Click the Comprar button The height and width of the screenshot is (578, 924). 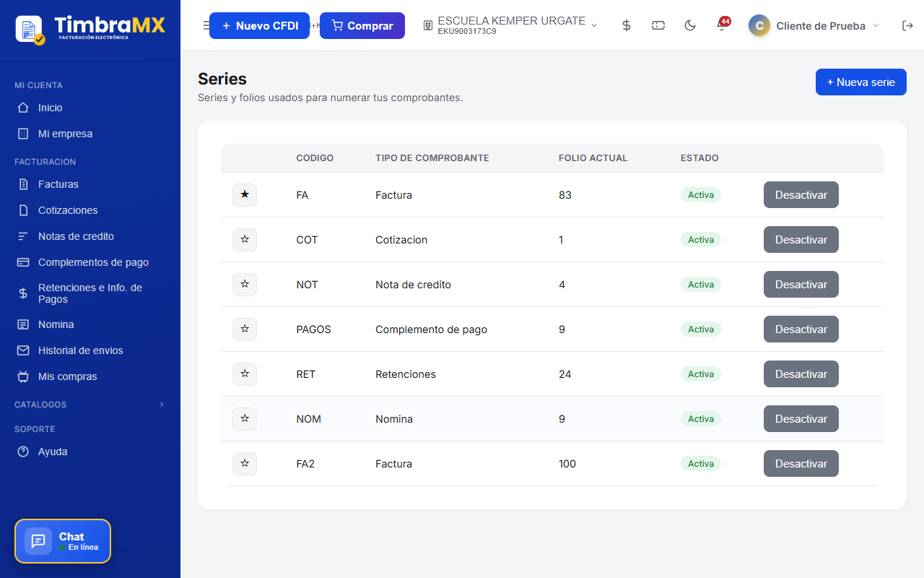[x=362, y=25]
